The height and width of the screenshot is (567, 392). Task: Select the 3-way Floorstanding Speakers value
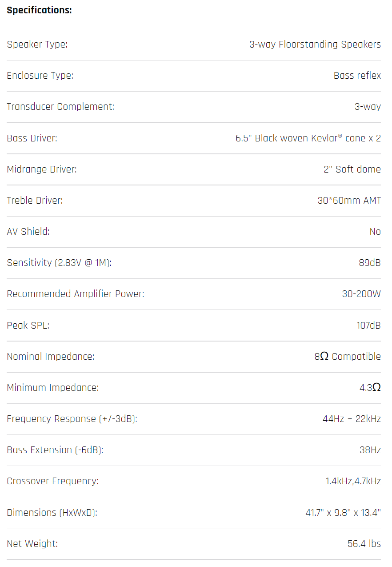pyautogui.click(x=315, y=44)
